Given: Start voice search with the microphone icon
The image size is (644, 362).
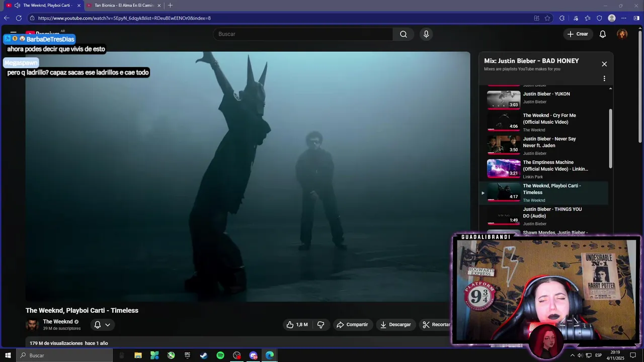Looking at the screenshot, I should click(426, 34).
